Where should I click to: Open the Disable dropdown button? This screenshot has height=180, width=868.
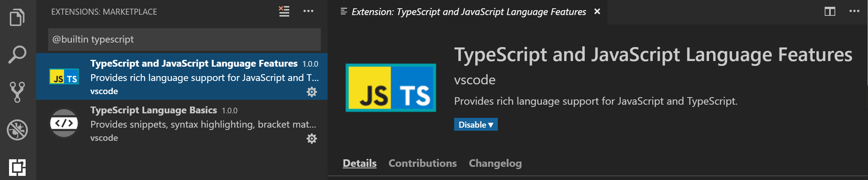[x=476, y=125]
